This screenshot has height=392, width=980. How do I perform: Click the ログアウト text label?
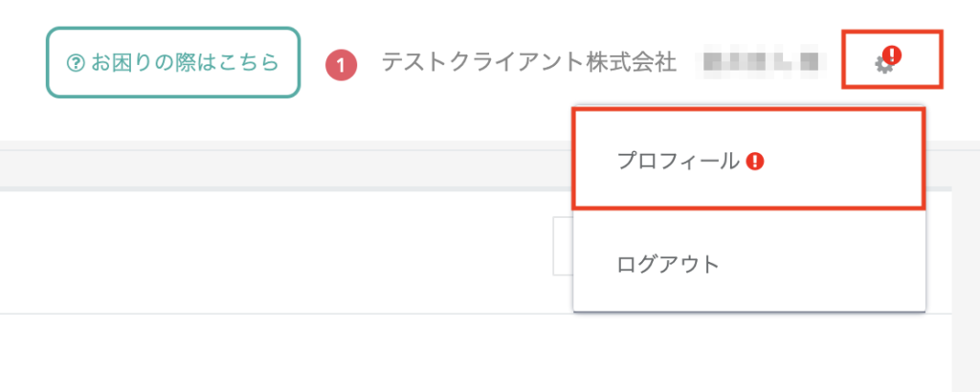tap(667, 265)
